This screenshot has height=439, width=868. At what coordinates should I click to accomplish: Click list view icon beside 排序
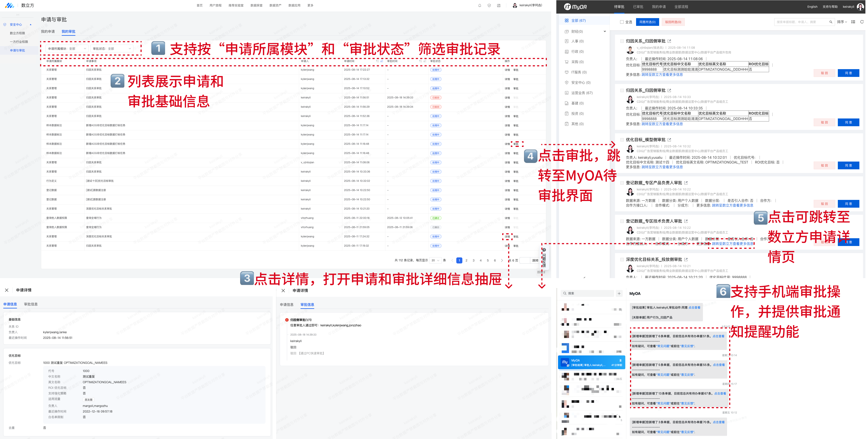coord(853,22)
